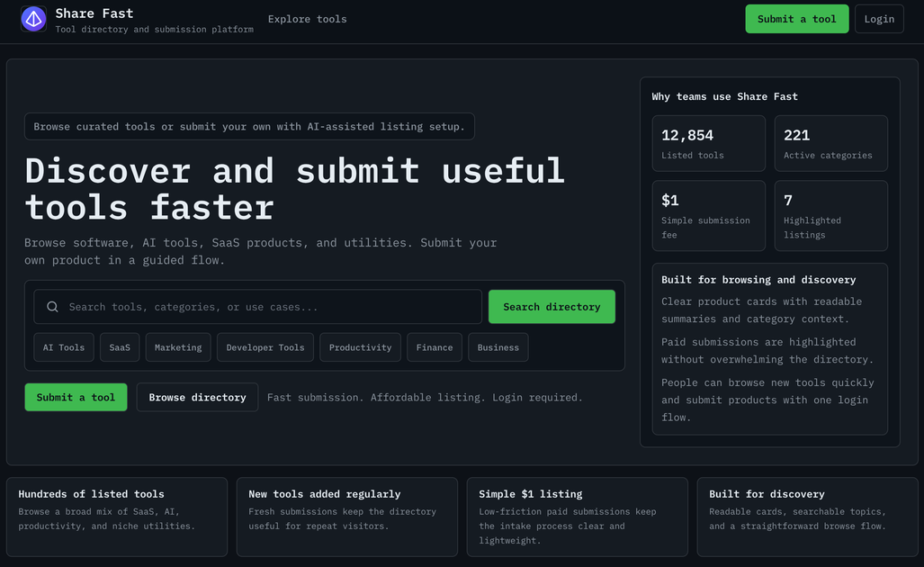Screen dimensions: 924x567
Task: Focus the search tools input field
Action: pyautogui.click(x=257, y=307)
